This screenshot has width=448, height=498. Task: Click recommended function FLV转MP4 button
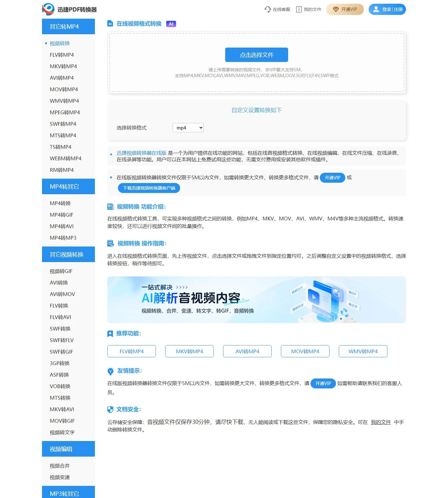[x=132, y=351]
